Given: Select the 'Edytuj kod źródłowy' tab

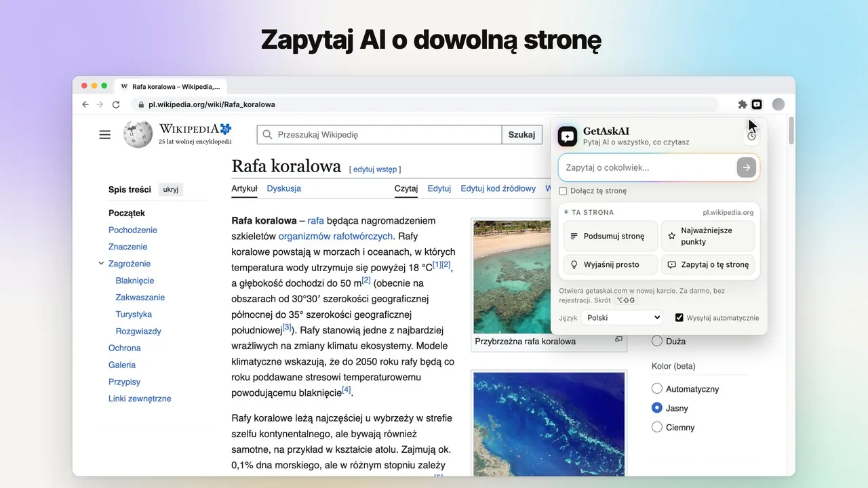Looking at the screenshot, I should 498,188.
